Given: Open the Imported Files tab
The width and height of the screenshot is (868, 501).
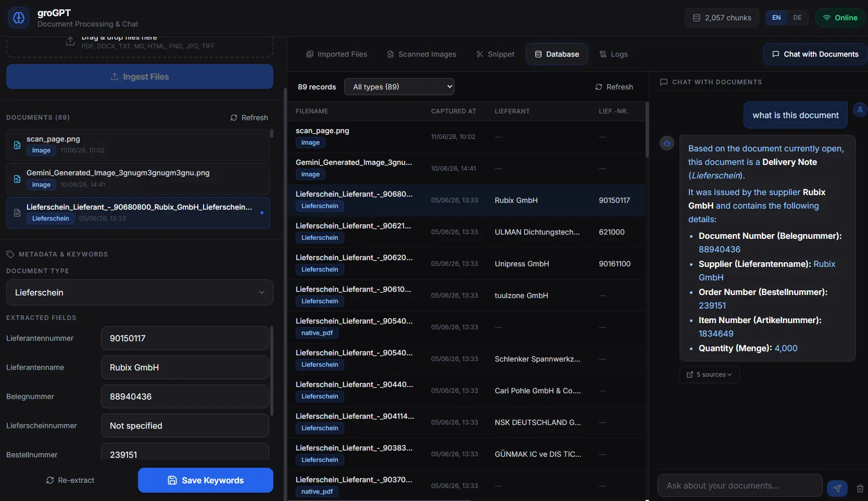Looking at the screenshot, I should click(x=337, y=54).
